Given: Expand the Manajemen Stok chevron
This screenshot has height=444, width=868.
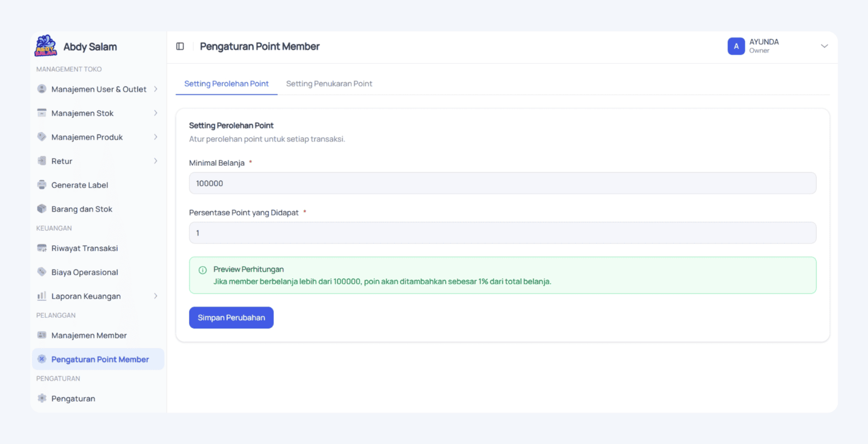Looking at the screenshot, I should pos(156,113).
